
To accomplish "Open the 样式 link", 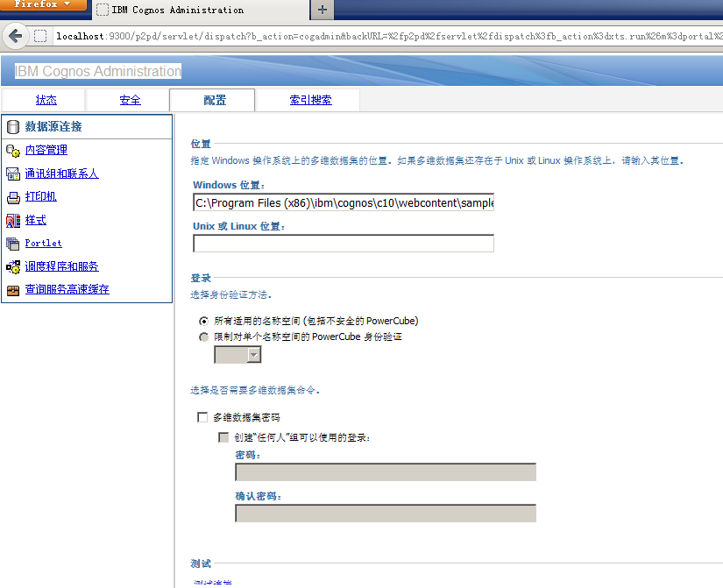I will [x=36, y=220].
